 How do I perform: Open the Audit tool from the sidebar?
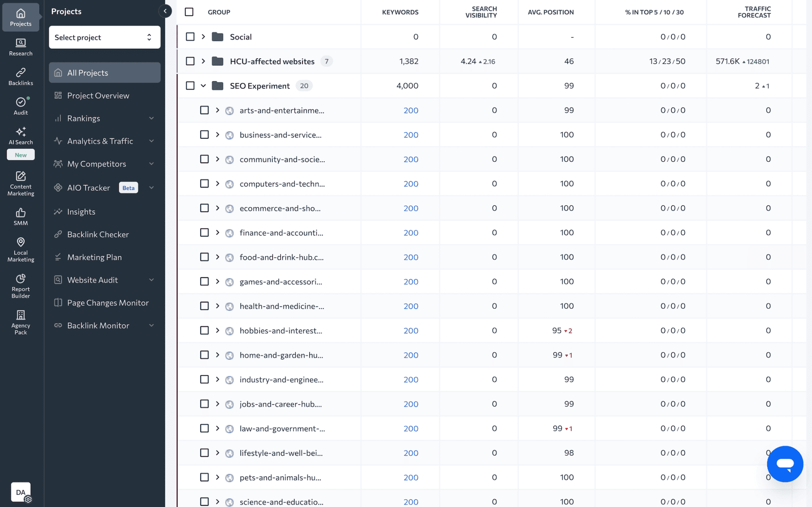20,105
